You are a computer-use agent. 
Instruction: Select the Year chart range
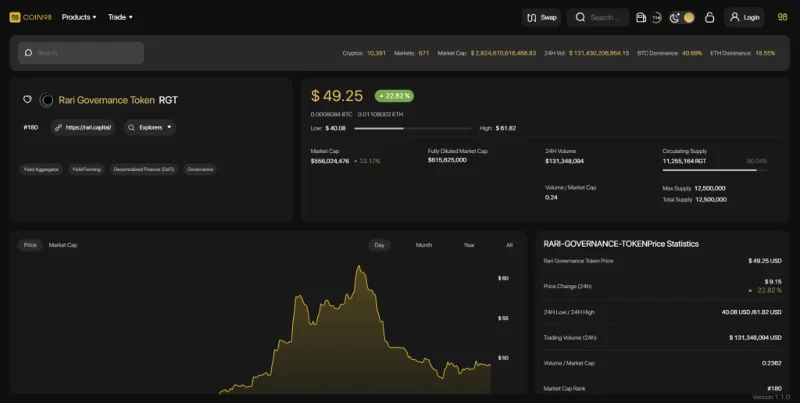pos(469,245)
